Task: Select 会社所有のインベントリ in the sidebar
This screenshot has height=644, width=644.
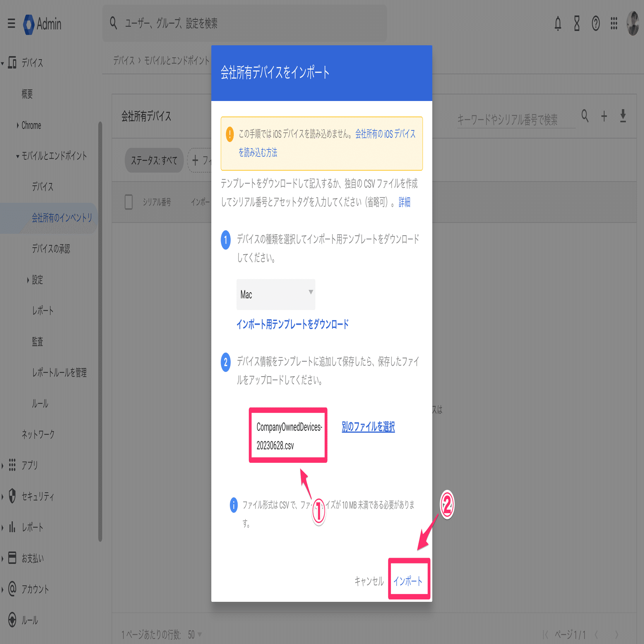Action: [62, 218]
